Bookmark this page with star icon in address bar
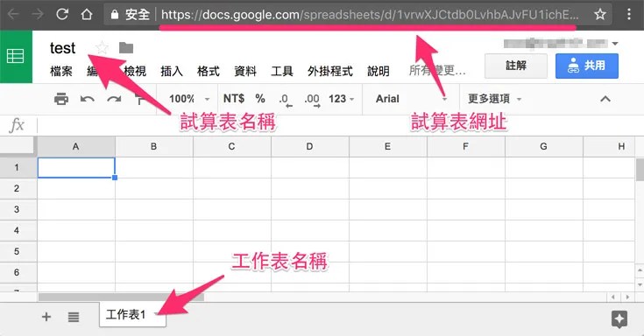 (x=600, y=14)
